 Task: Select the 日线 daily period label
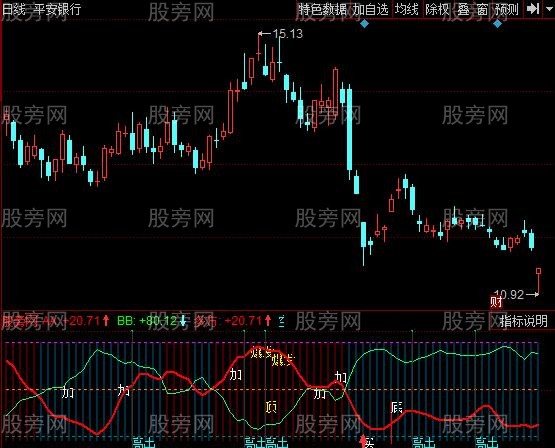tap(13, 10)
